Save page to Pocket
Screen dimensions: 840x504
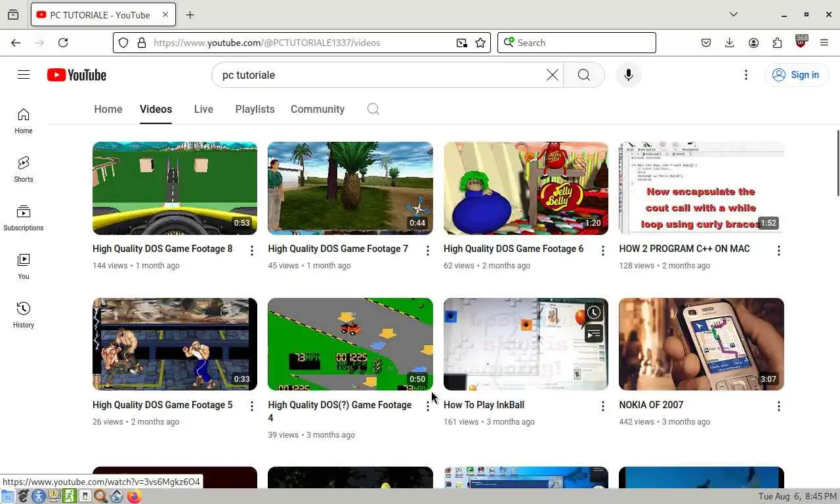tap(706, 43)
